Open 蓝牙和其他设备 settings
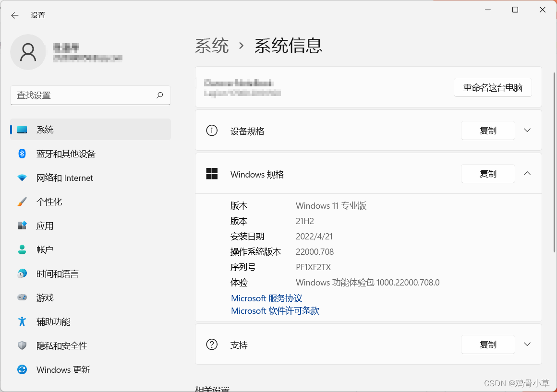Screen dimensions: 557x392 91,154
